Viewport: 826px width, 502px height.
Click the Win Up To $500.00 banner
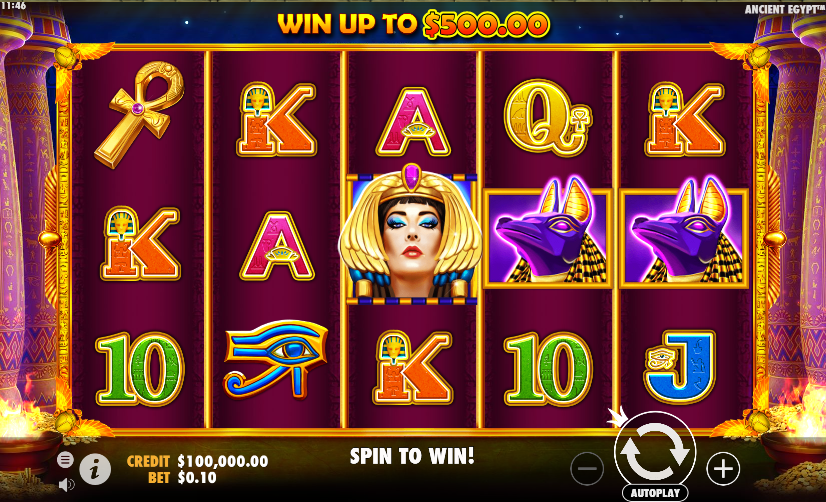pos(413,24)
